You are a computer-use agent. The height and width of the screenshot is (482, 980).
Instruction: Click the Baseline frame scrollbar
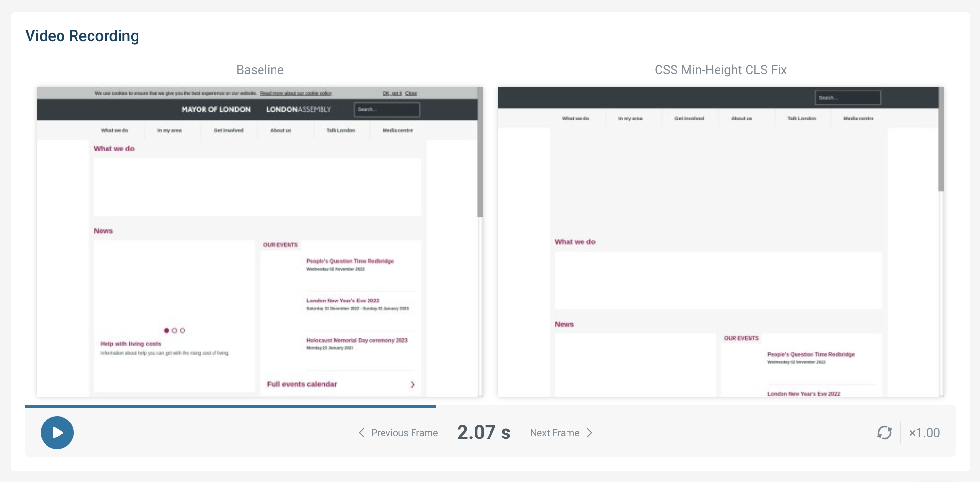coord(480,152)
